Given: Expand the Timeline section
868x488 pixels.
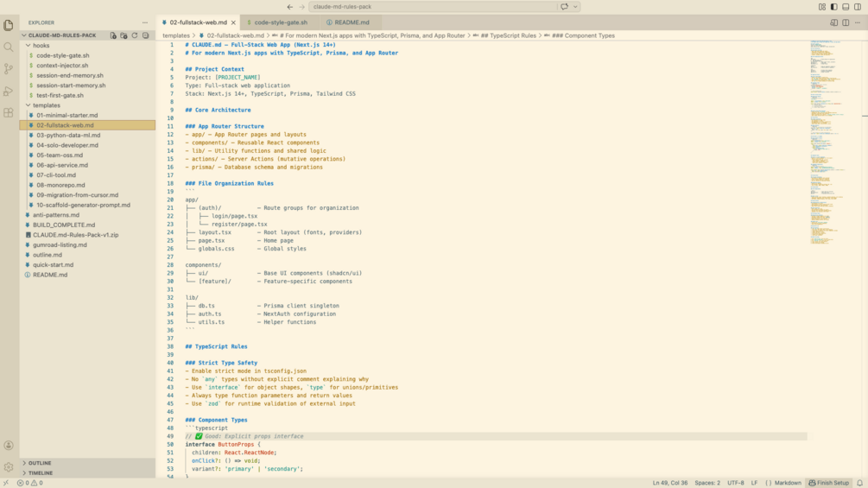Looking at the screenshot, I should (41, 473).
